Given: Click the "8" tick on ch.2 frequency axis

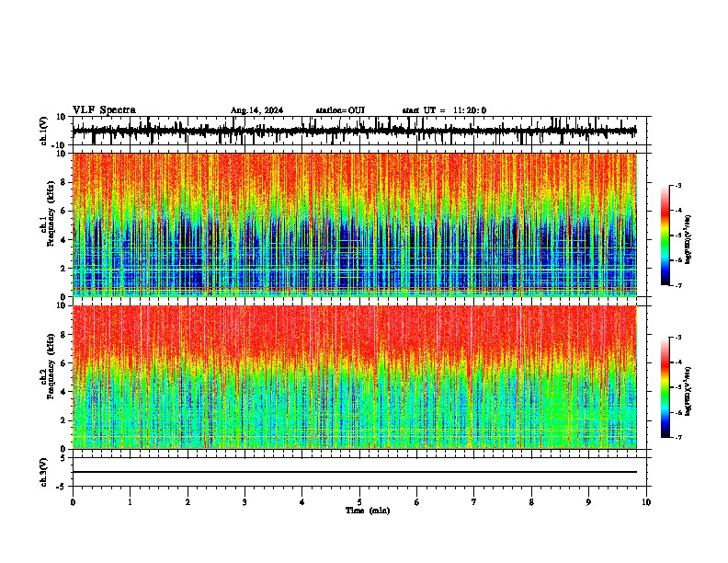Looking at the screenshot, I should tap(63, 335).
